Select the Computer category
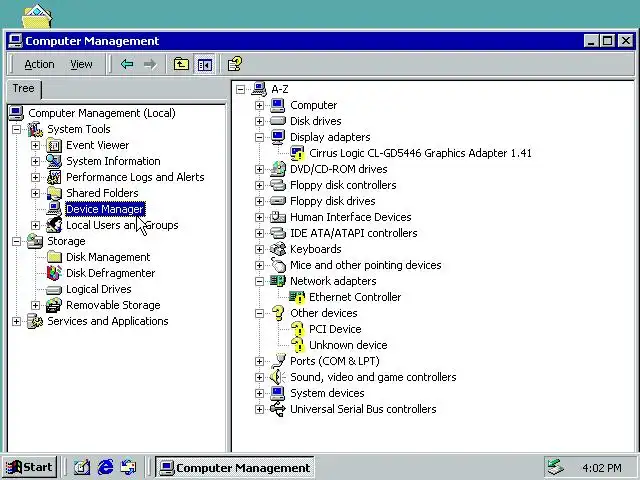Viewport: 640px width, 480px height. point(313,105)
